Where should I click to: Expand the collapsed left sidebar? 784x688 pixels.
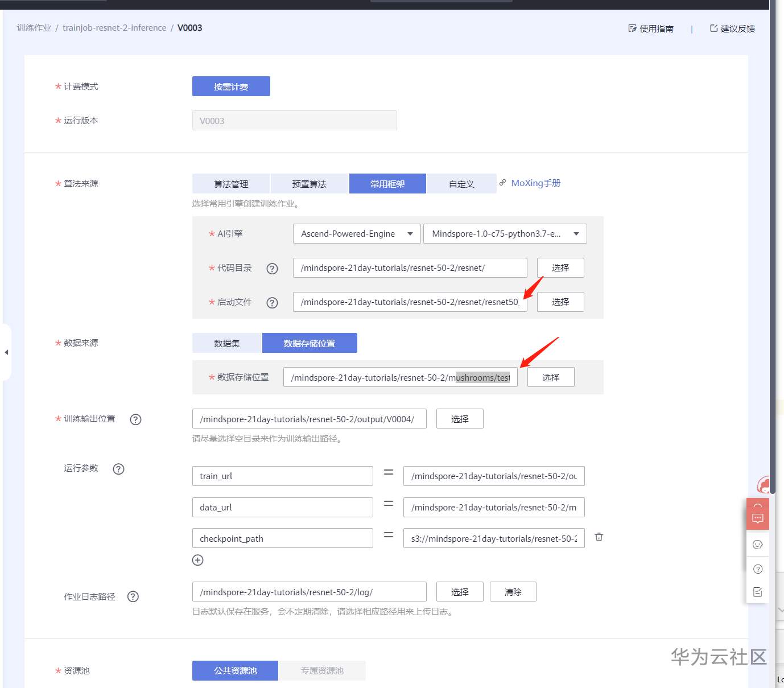coord(6,352)
